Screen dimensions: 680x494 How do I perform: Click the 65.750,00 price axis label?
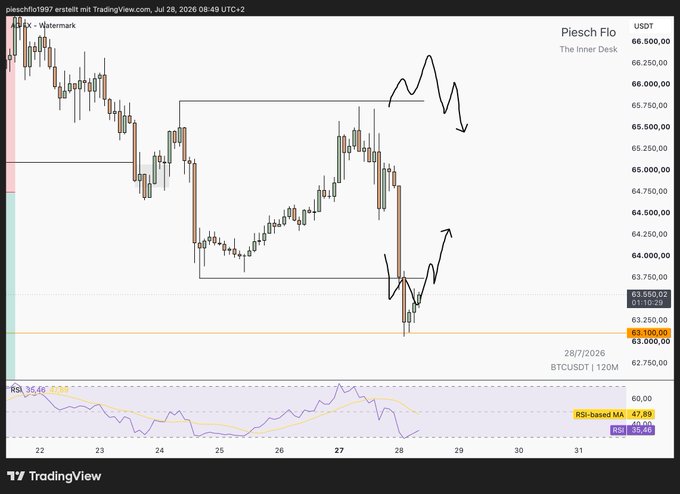point(649,105)
